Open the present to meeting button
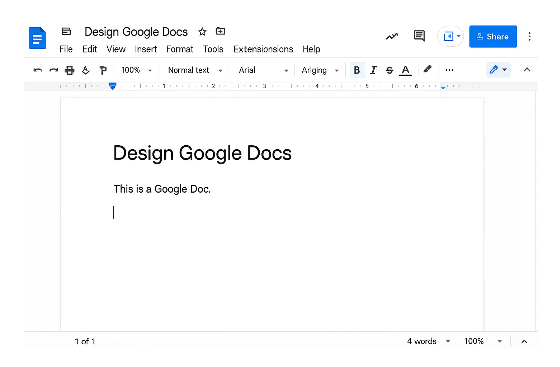The image size is (560, 367). (x=451, y=36)
